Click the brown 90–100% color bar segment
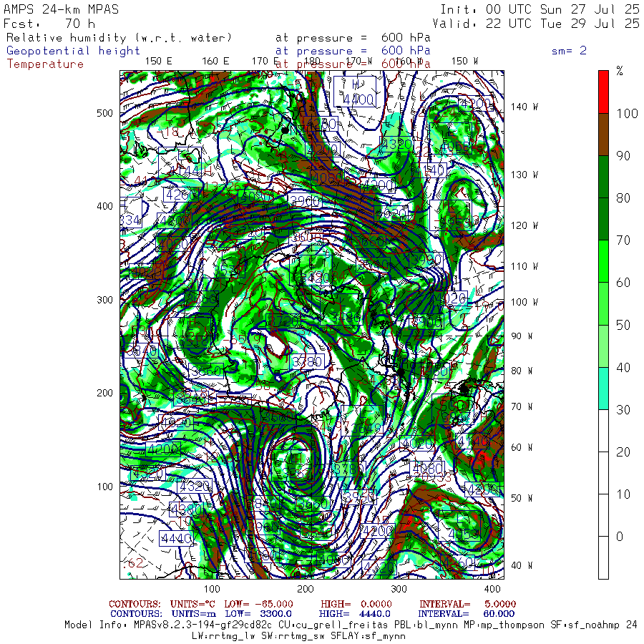Viewport: 644px width, 644px height. (603, 135)
